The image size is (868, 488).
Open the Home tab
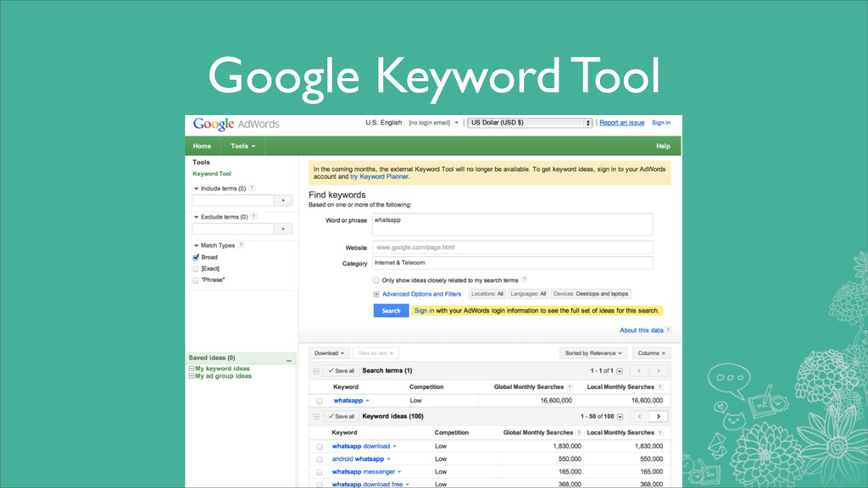tap(202, 146)
